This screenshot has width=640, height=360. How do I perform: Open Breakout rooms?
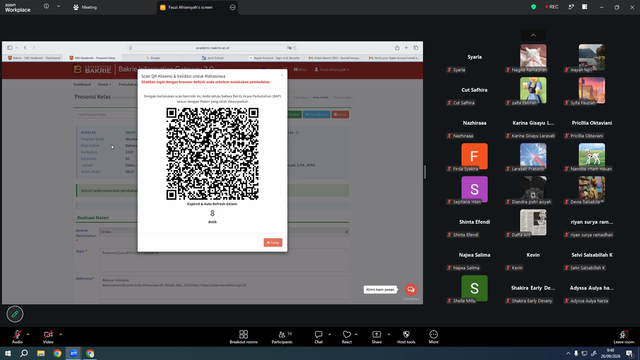244,337
